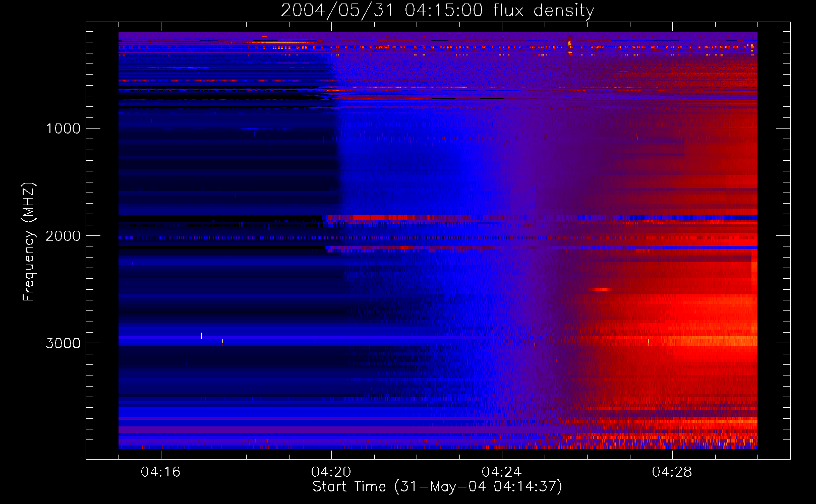Screen dimensions: 816x504
Task: Click the 04:28 time tick label
Action: point(672,472)
